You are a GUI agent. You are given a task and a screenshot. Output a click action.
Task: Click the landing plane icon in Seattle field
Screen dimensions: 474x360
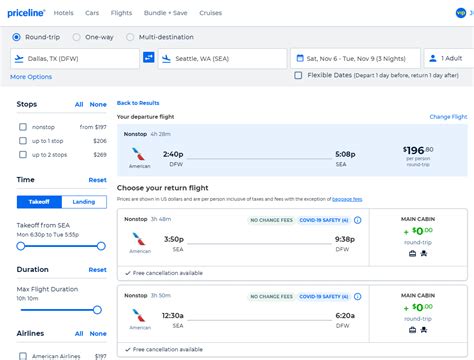(x=166, y=59)
